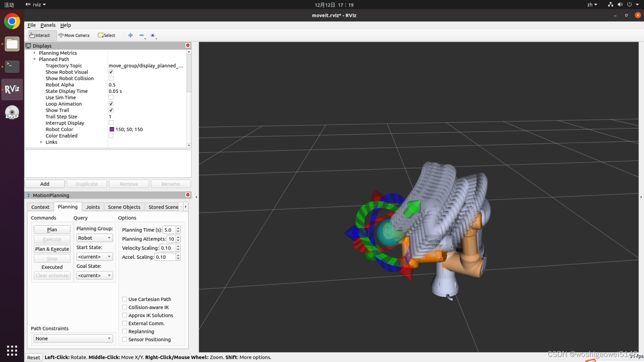Click the Reset button
Viewport: 644px width, 362px height.
click(x=34, y=357)
